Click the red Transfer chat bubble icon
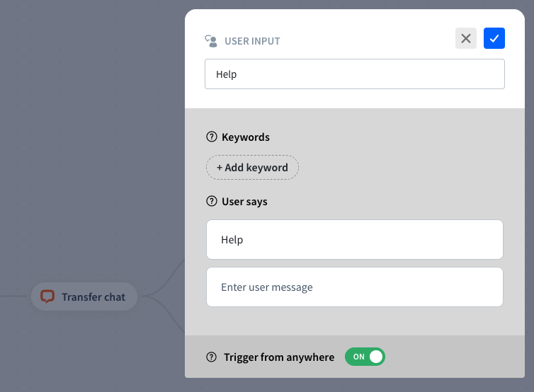 click(x=47, y=297)
